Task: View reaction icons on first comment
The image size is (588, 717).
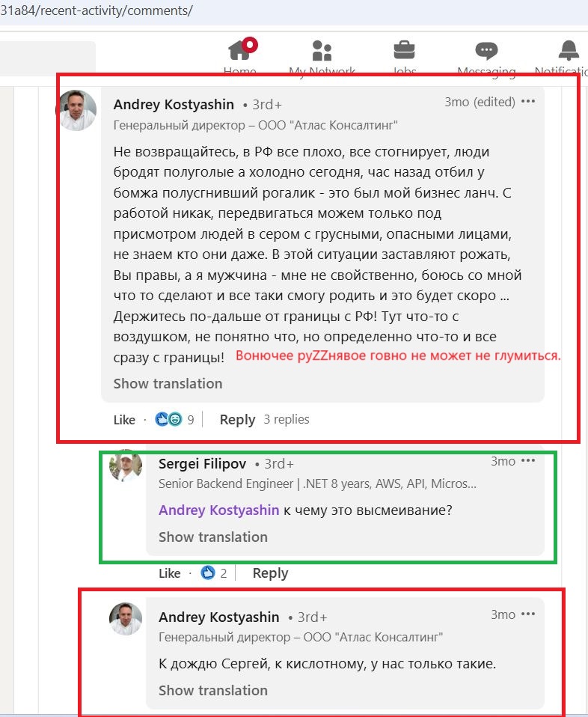Action: coord(168,419)
